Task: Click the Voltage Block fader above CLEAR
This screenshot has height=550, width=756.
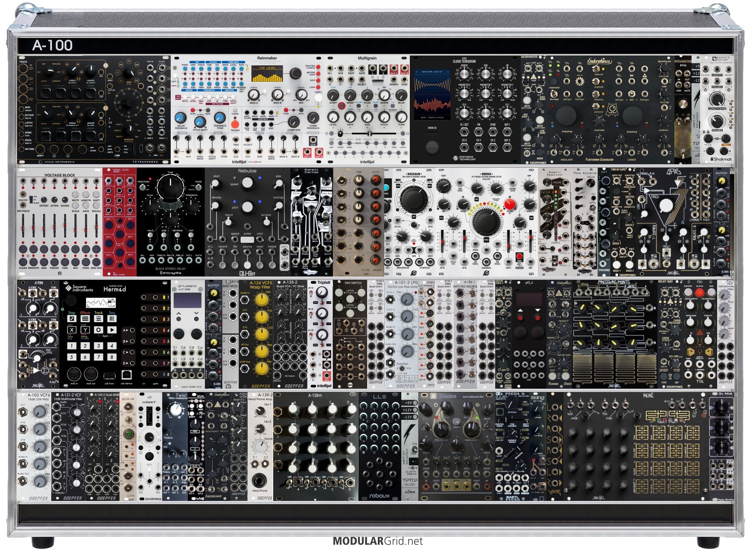Action: pyautogui.click(x=23, y=226)
